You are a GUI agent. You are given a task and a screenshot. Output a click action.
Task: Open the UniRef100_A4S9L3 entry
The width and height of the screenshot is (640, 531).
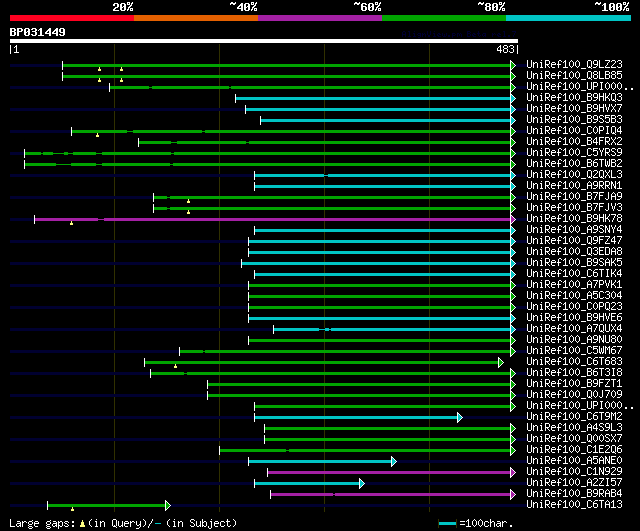pos(574,428)
